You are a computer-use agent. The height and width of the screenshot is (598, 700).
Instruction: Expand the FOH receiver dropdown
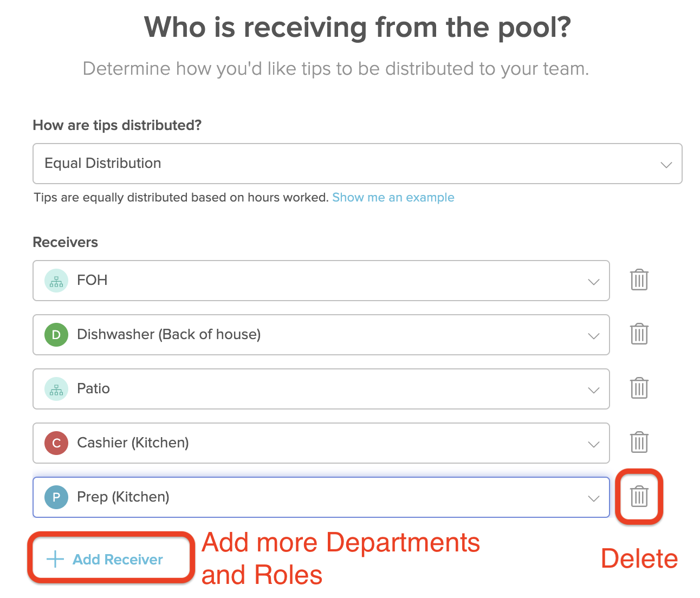(x=593, y=281)
